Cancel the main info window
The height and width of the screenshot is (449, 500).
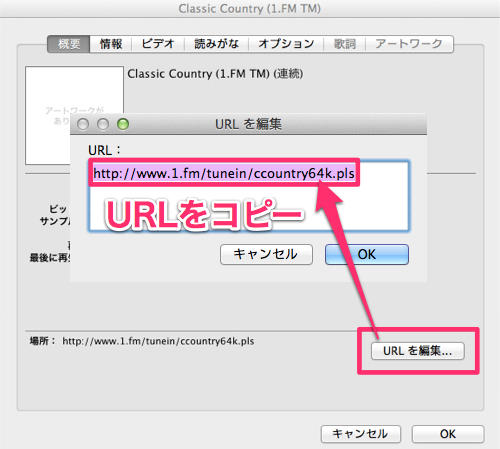click(x=360, y=434)
